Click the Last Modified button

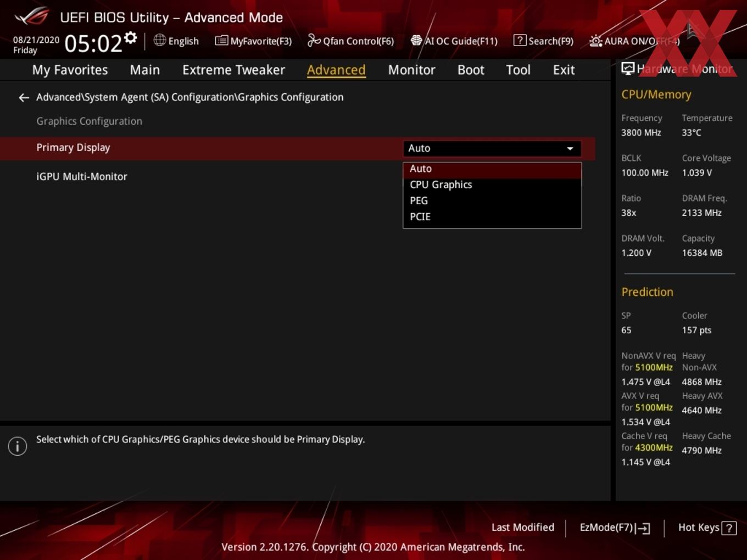[522, 528]
